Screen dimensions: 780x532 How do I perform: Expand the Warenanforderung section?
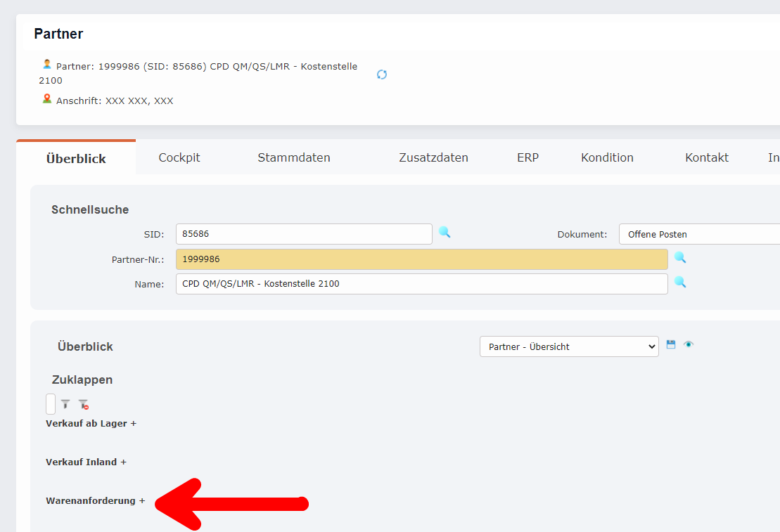[x=95, y=500]
